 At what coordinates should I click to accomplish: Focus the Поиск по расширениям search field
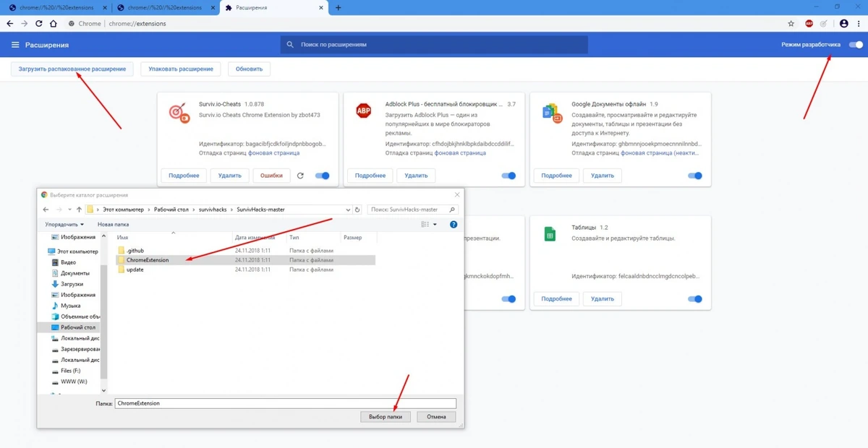(x=434, y=45)
